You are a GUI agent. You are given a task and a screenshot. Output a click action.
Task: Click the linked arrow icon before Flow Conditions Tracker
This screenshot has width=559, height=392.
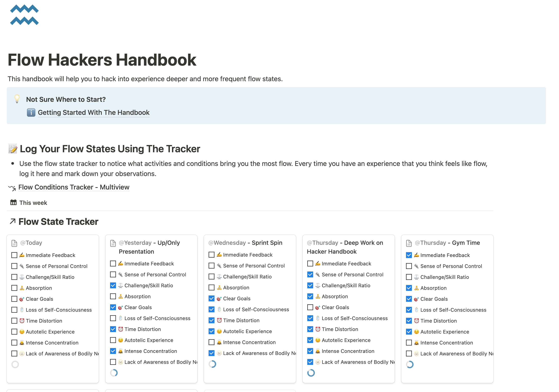12,188
